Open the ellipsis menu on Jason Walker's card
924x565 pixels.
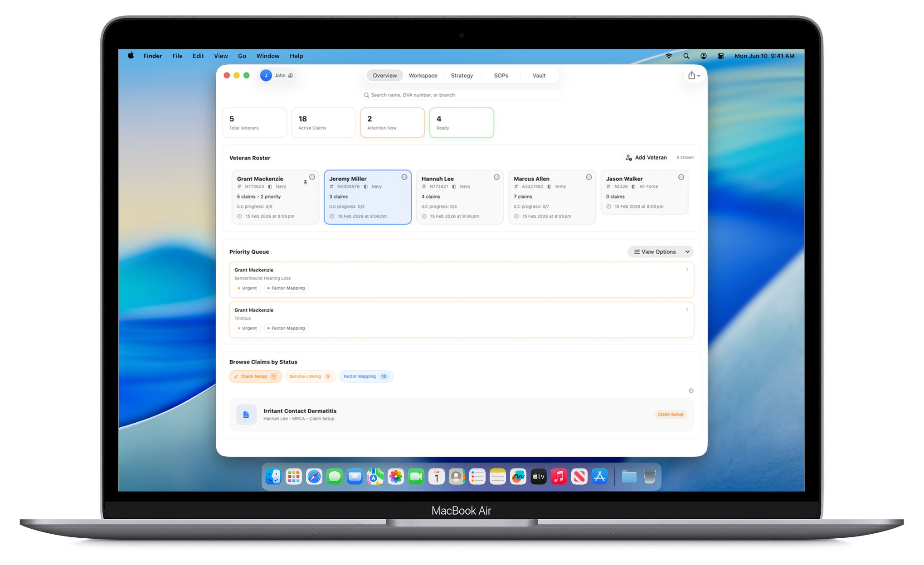click(x=681, y=177)
